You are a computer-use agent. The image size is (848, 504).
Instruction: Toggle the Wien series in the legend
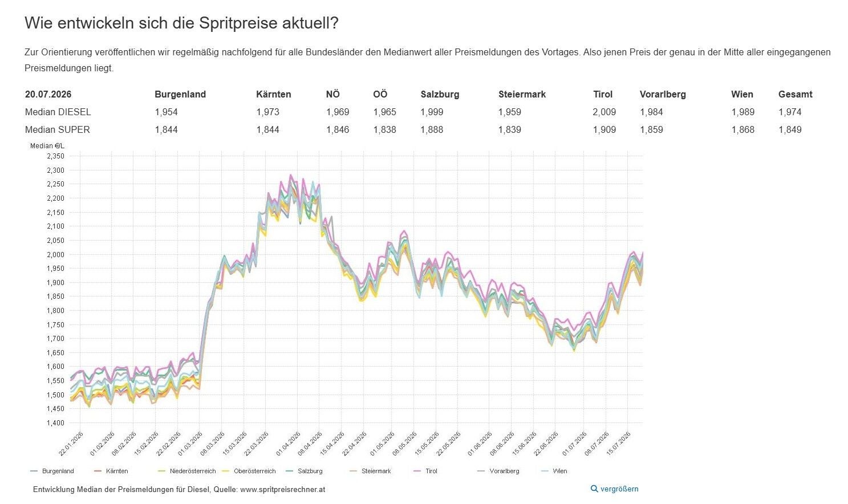pyautogui.click(x=554, y=471)
